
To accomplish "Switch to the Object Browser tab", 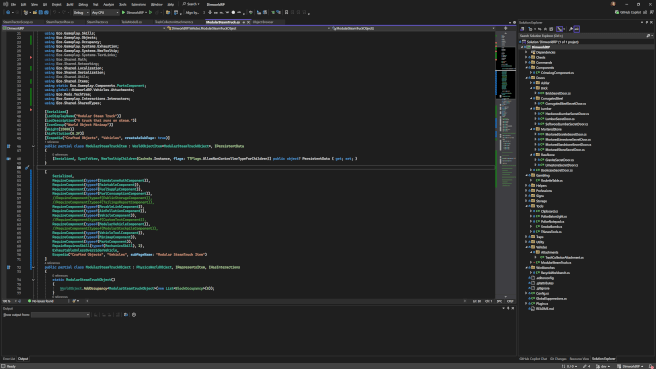I will click(x=263, y=22).
